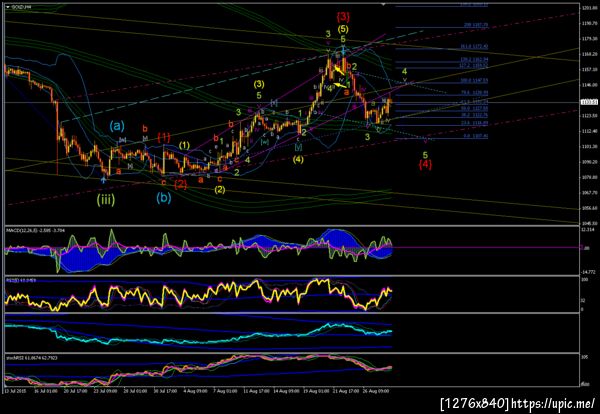Select the blue (b) wave label
This screenshot has width=600, height=414.
point(164,198)
